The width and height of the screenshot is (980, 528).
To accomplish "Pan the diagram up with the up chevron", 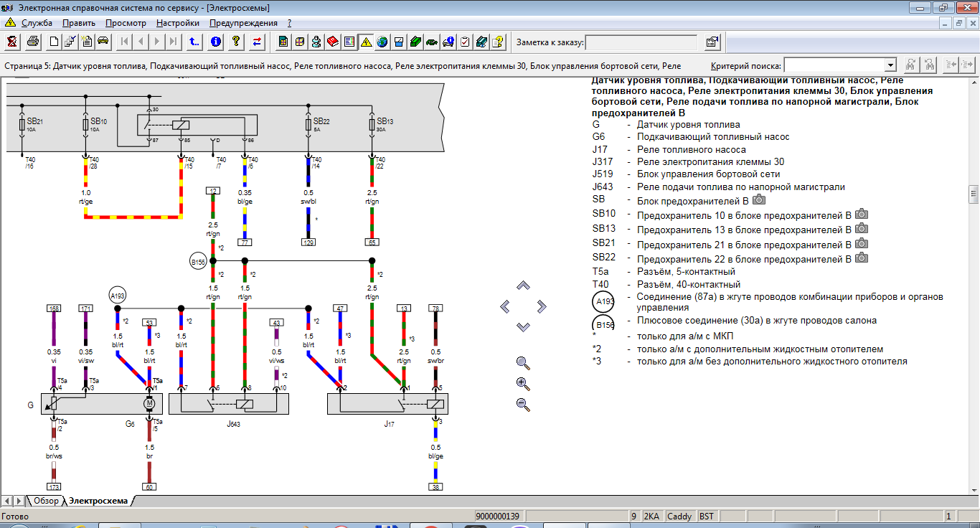I will [x=523, y=286].
